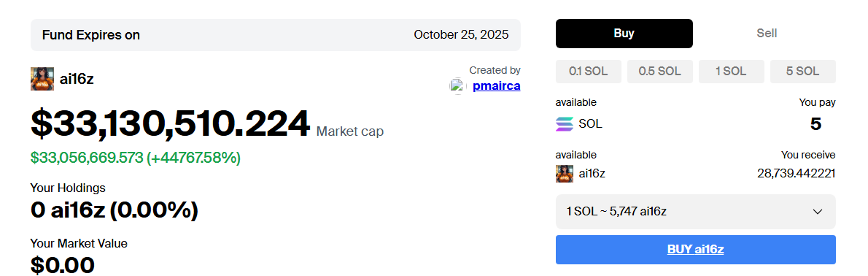The image size is (868, 276).
Task: Choose the 1 SOL preset amount
Action: coord(732,72)
